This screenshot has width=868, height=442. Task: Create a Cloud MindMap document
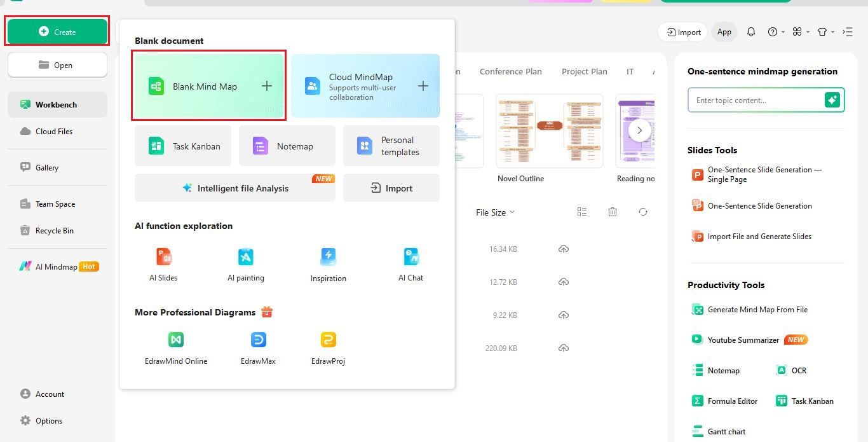[365, 86]
